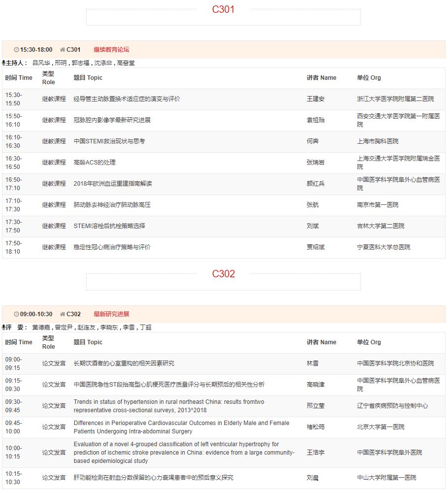Click topic 经导管主动脉置换术适应症的演变与评价
Image resolution: width=448 pixels, height=493 pixels.
(127, 99)
